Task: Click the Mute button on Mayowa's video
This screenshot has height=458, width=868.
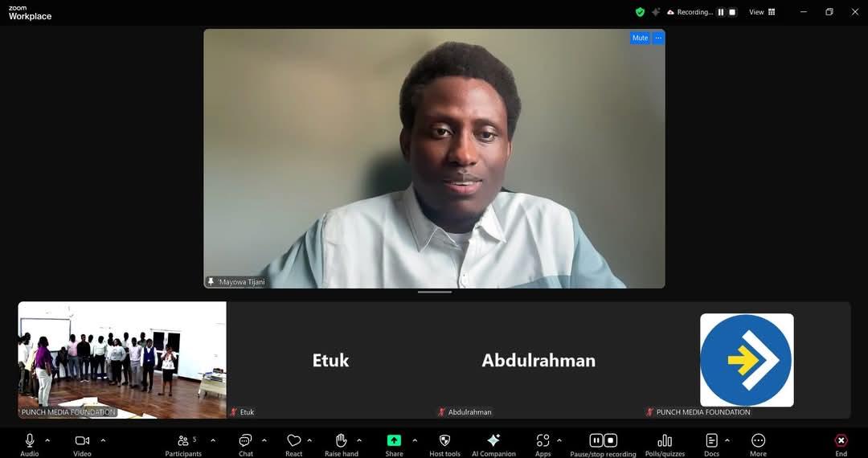Action: coord(640,39)
